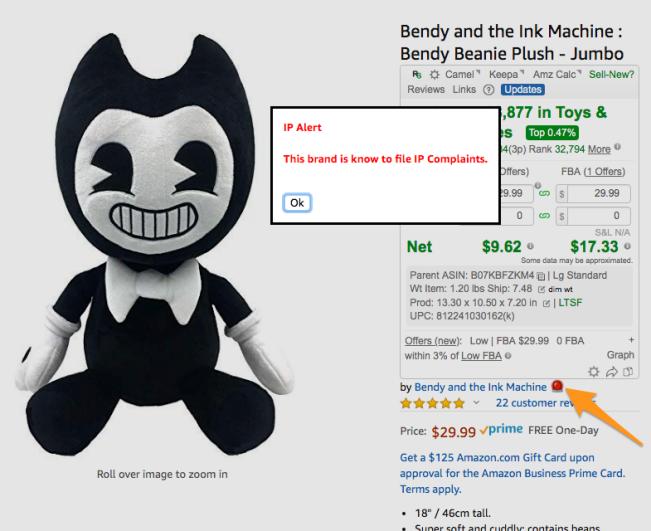Open the Reviews menu item
This screenshot has height=531, width=651.
(x=426, y=89)
